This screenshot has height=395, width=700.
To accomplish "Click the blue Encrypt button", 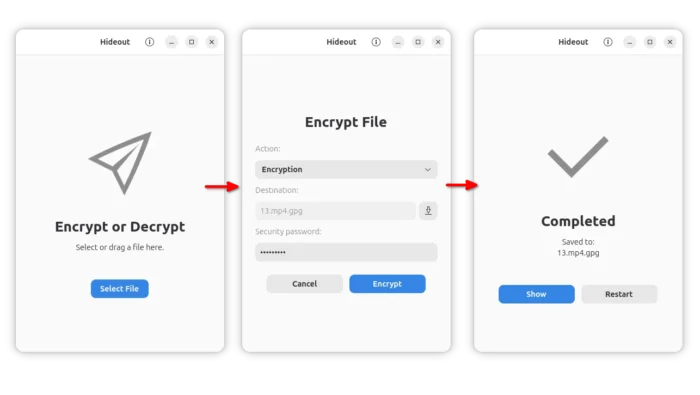I will point(387,284).
